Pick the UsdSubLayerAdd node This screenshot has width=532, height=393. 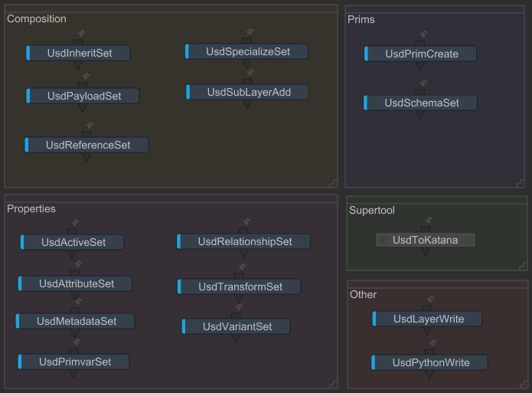tap(248, 92)
